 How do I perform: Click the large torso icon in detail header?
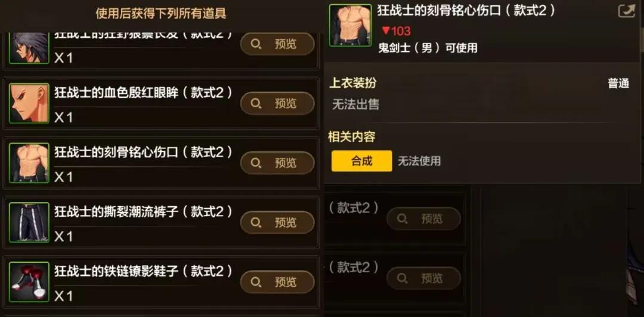pyautogui.click(x=351, y=25)
